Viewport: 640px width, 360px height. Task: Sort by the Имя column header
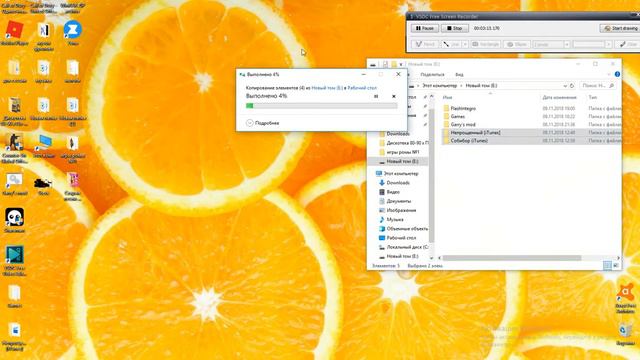[x=448, y=98]
